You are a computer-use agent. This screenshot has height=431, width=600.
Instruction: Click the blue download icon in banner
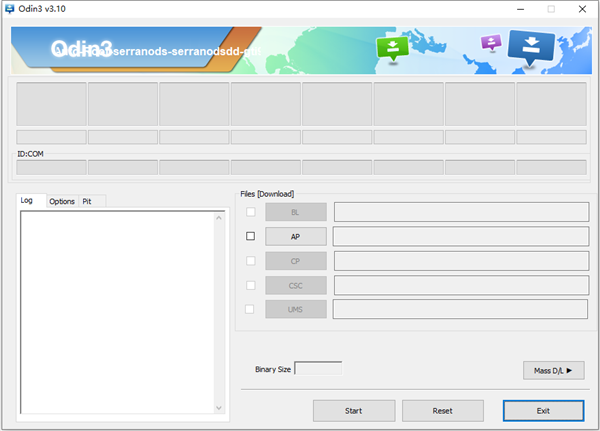(x=531, y=48)
